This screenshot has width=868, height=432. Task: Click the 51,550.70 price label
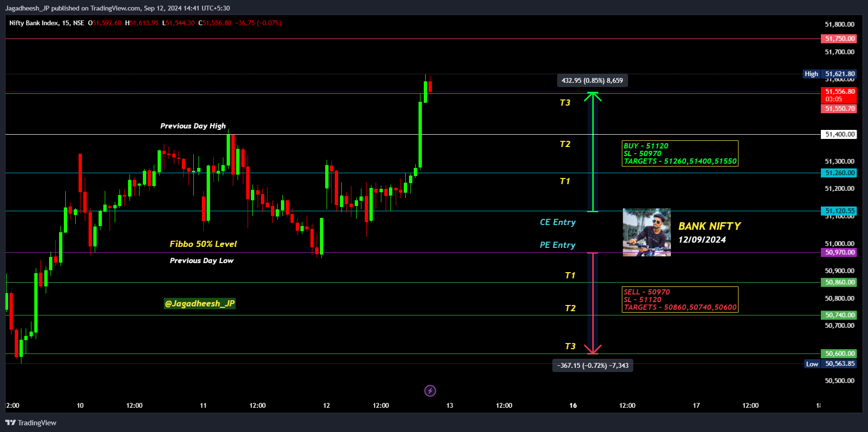click(839, 108)
